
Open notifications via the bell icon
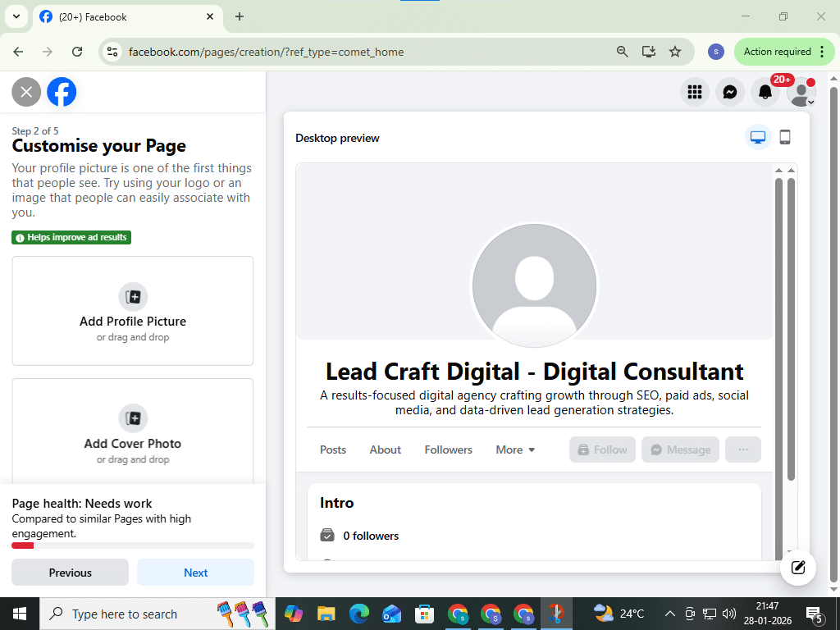pyautogui.click(x=765, y=92)
